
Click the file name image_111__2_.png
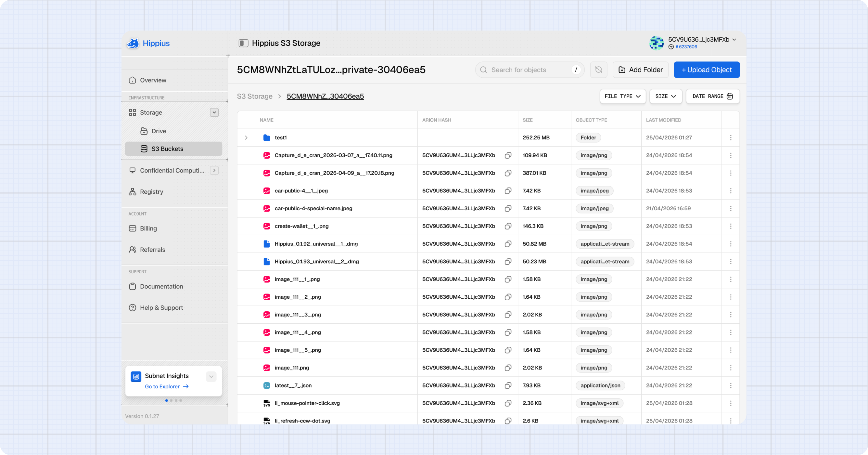coord(298,297)
